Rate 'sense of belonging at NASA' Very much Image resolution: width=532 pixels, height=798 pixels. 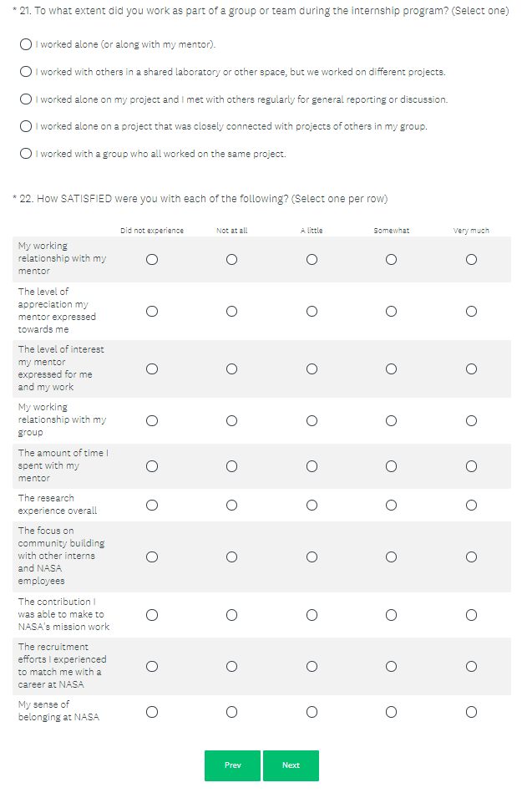pos(471,712)
